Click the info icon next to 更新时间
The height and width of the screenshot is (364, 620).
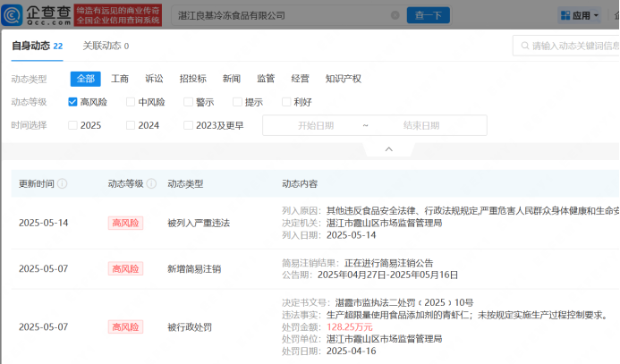point(62,183)
